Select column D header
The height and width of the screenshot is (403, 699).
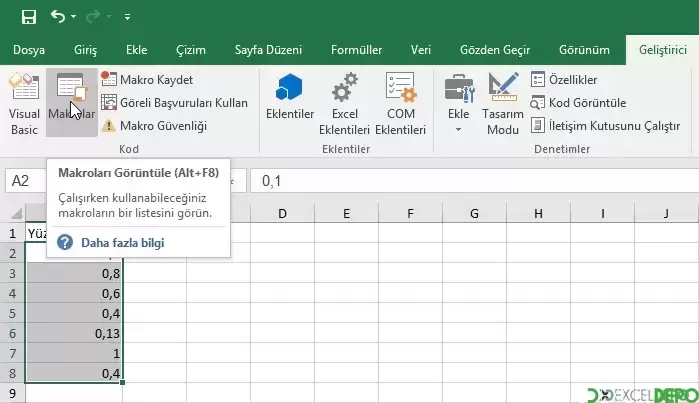point(282,214)
